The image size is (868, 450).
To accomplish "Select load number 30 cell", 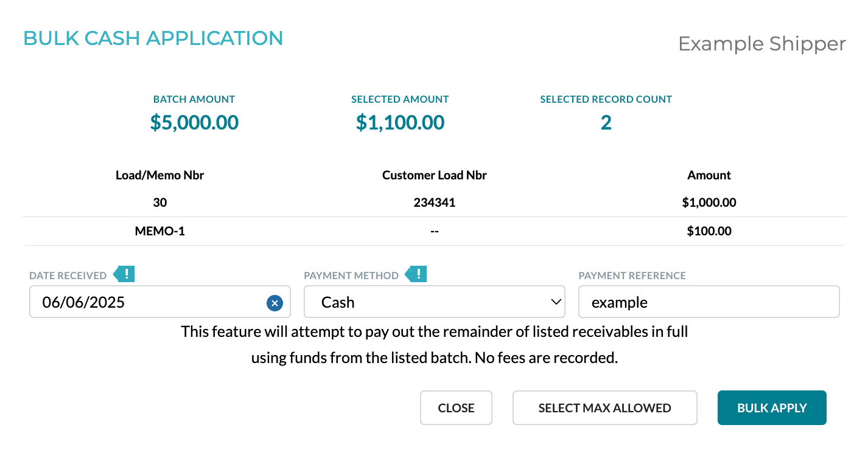I will tap(160, 202).
